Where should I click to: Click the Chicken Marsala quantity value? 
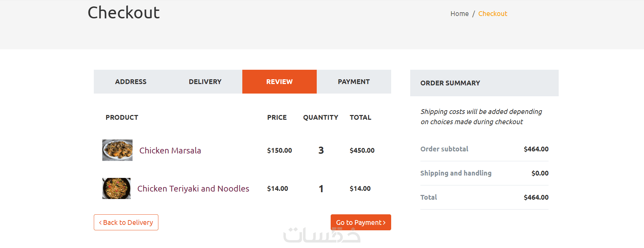321,150
